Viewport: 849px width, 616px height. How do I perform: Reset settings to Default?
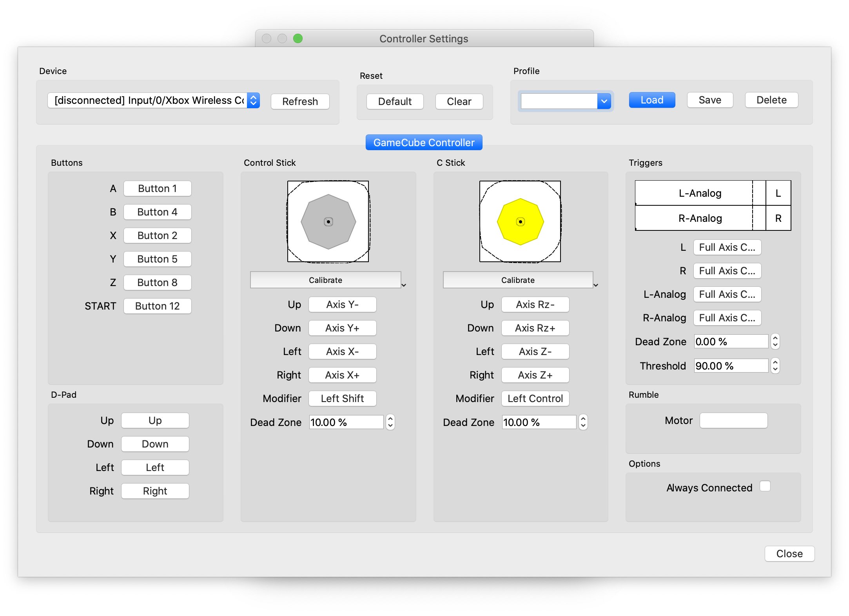pyautogui.click(x=395, y=101)
